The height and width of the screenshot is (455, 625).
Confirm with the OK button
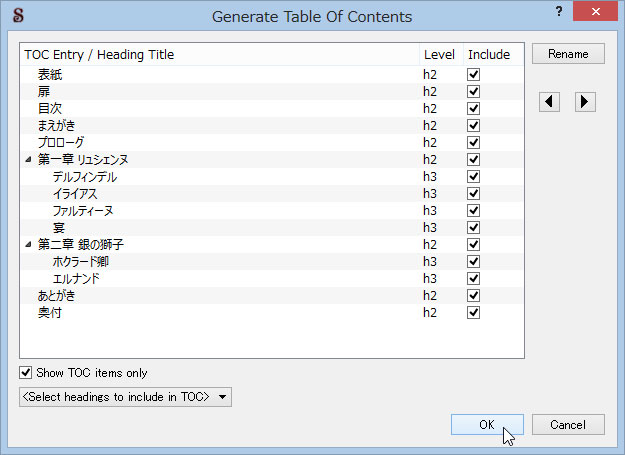[487, 425]
